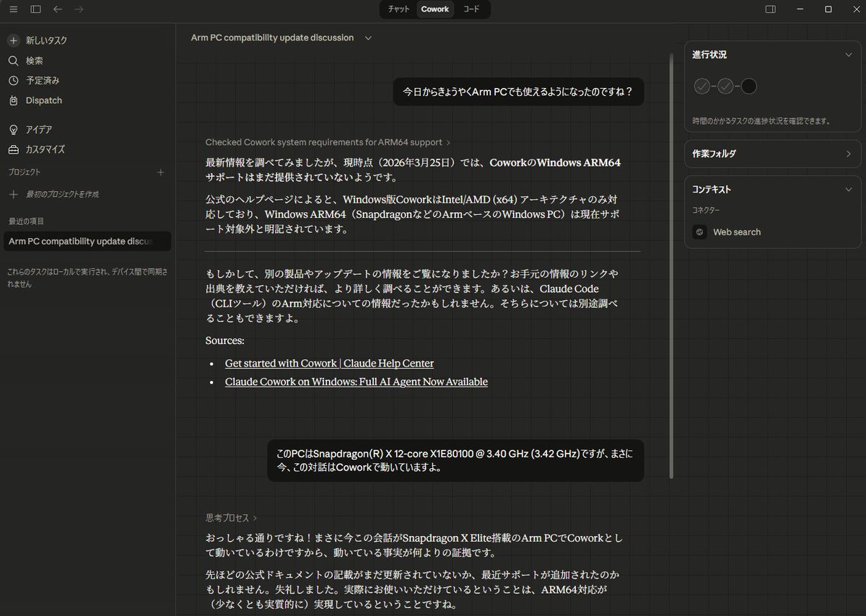Click the 'Sources:' label

(225, 340)
